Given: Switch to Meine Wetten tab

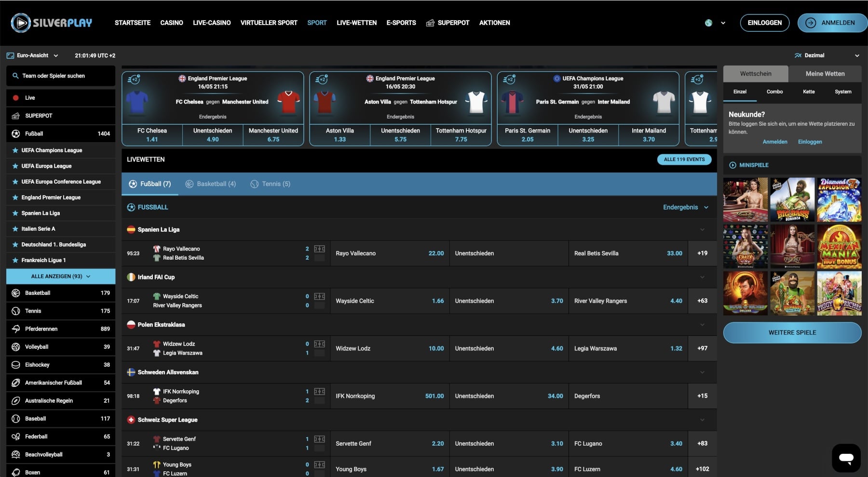Looking at the screenshot, I should tap(825, 74).
